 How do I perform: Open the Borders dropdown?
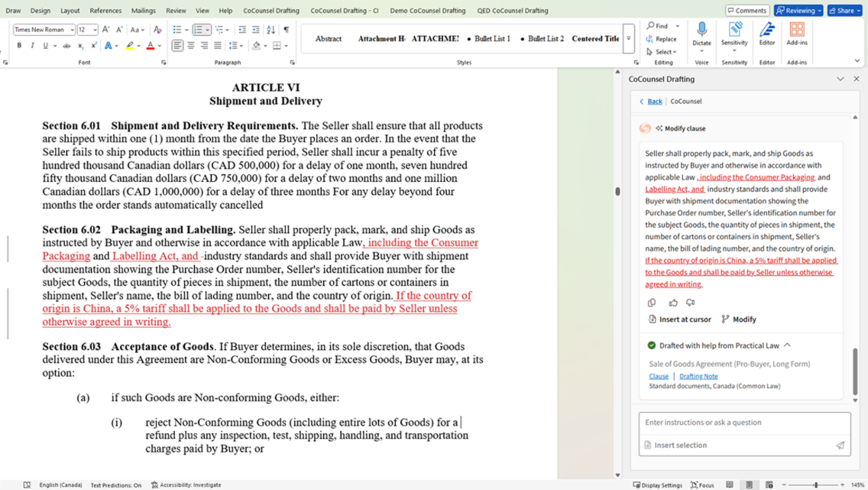point(285,45)
